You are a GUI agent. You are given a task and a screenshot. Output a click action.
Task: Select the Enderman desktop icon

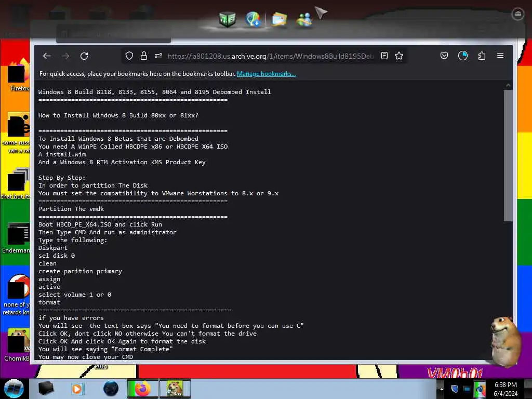pos(16,237)
